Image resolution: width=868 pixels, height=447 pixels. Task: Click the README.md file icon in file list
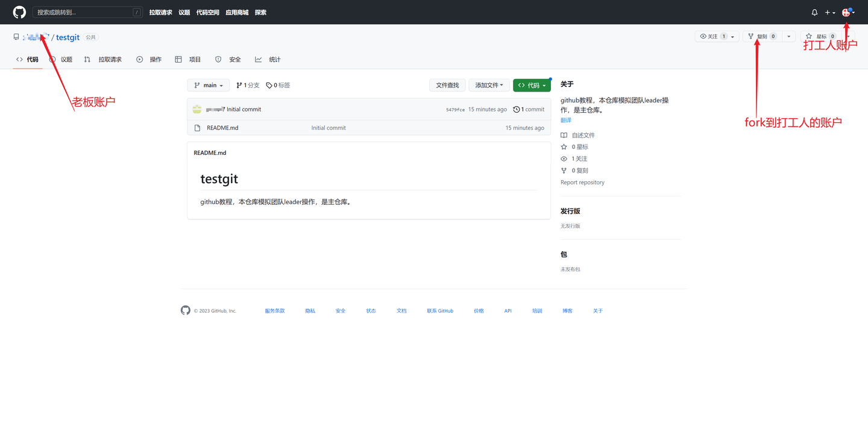[x=197, y=128]
